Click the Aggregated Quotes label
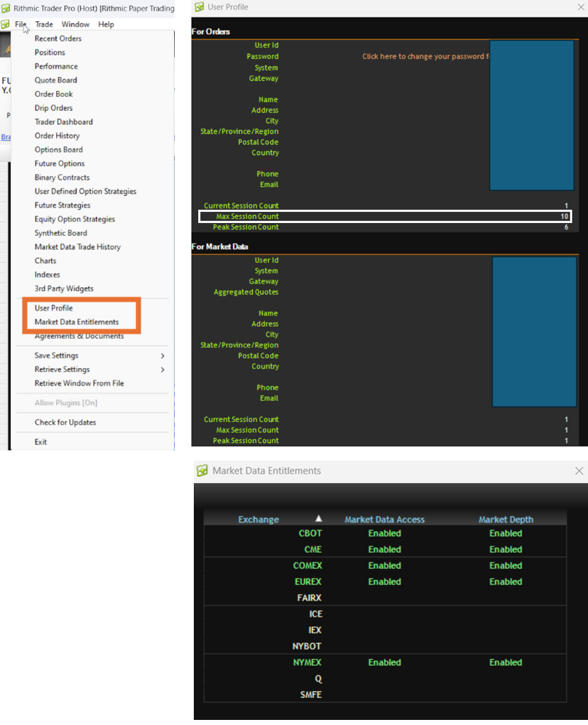This screenshot has height=725, width=588. tap(246, 291)
